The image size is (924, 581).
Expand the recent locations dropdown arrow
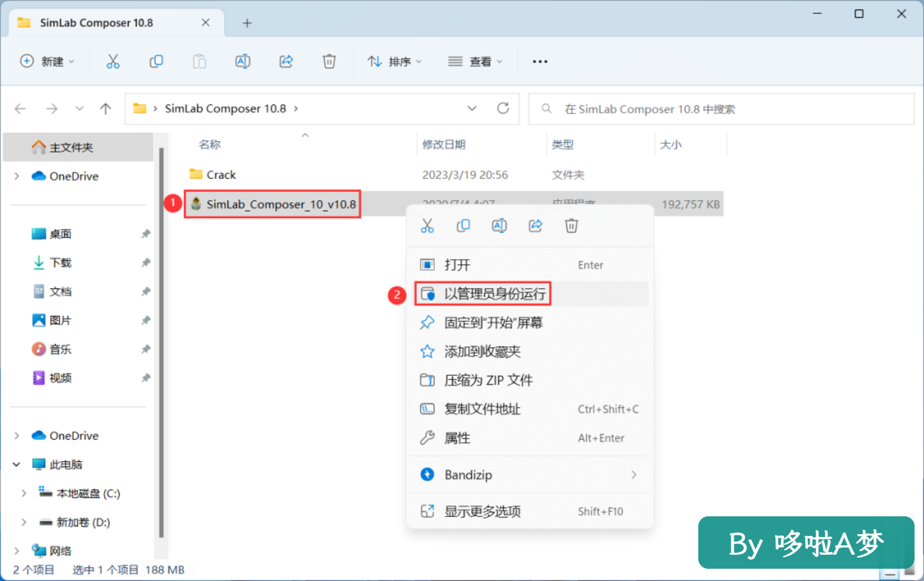pos(80,109)
